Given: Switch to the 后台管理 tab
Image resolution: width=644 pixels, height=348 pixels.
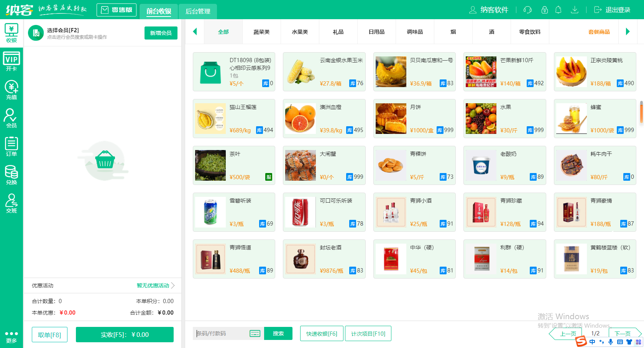Looking at the screenshot, I should pyautogui.click(x=198, y=11).
